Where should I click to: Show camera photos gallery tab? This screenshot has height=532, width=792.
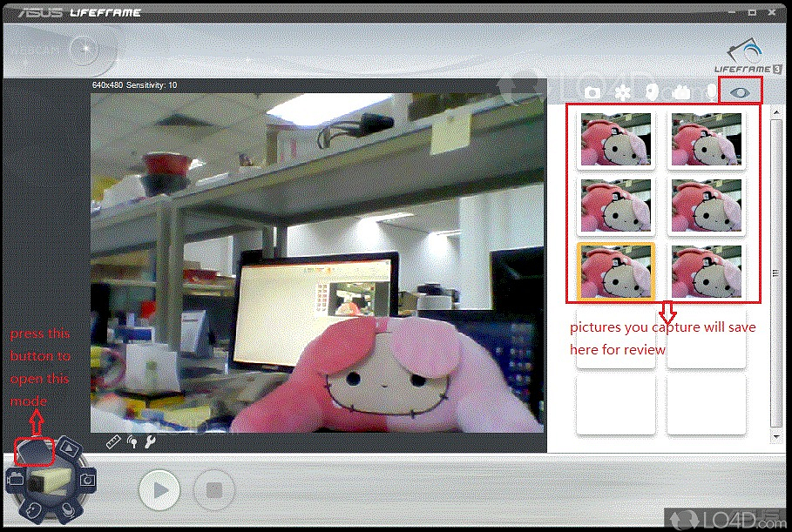tap(592, 92)
